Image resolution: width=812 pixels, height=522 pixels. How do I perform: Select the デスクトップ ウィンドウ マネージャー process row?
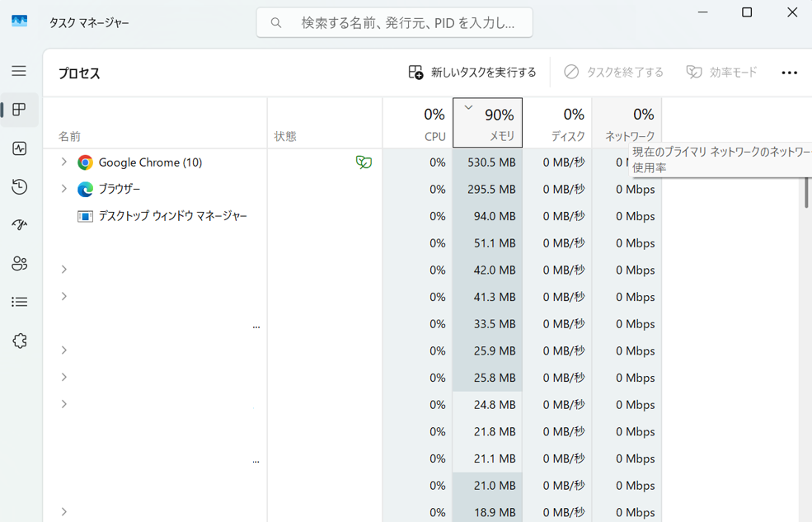point(172,216)
